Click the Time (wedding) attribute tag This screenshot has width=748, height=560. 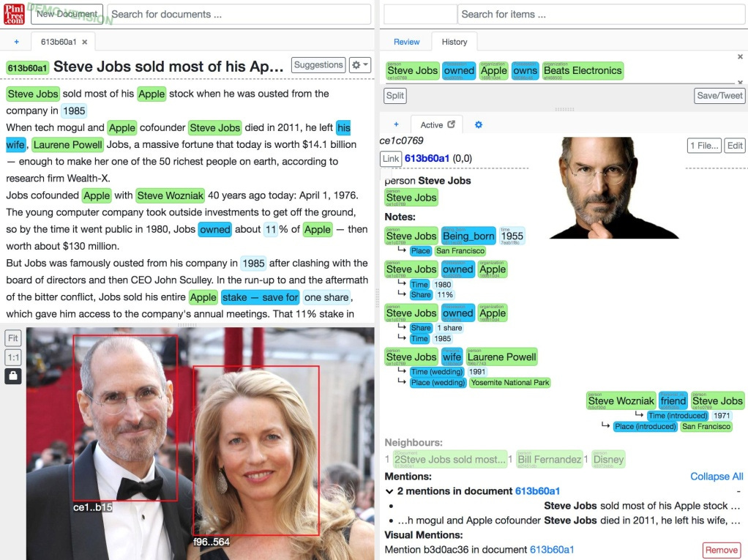pos(436,372)
